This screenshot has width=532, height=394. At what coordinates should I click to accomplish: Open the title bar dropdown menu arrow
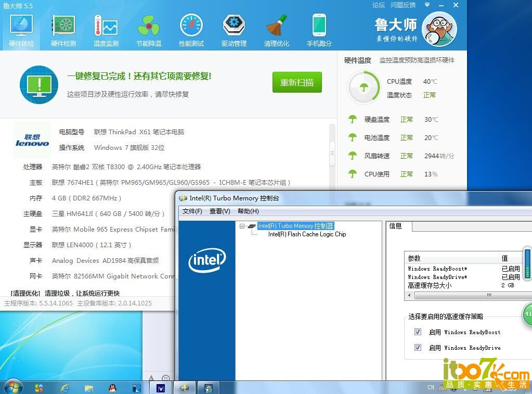427,5
